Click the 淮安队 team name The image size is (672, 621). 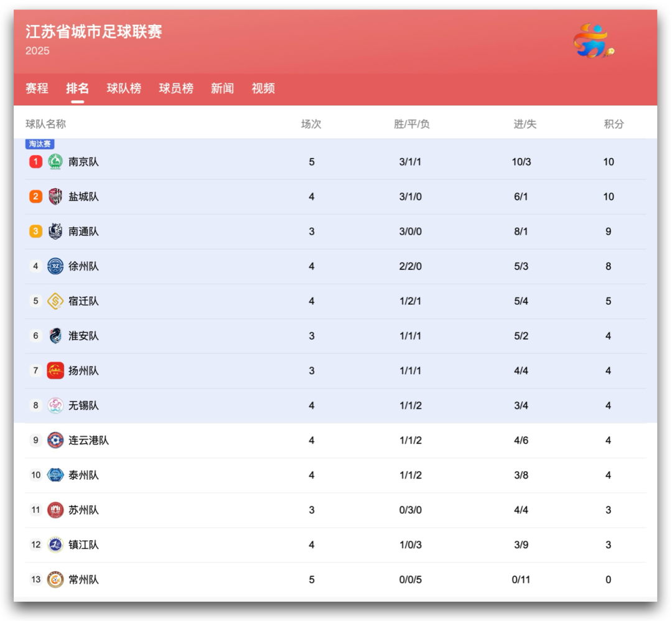[83, 335]
